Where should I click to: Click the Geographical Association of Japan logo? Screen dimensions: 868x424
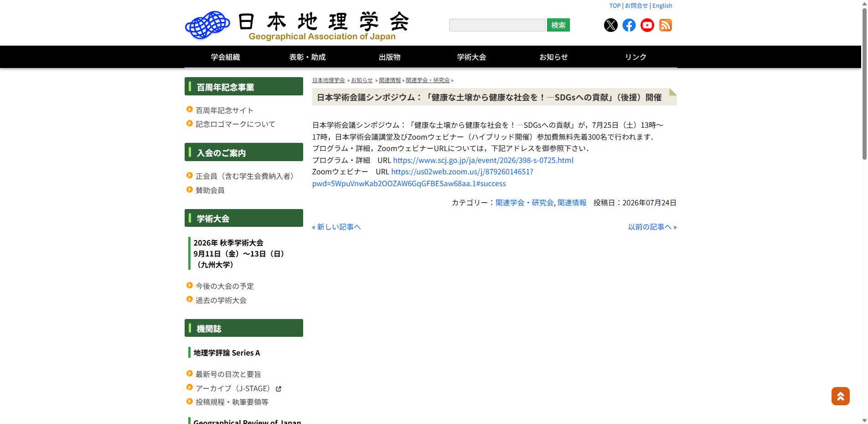297,26
